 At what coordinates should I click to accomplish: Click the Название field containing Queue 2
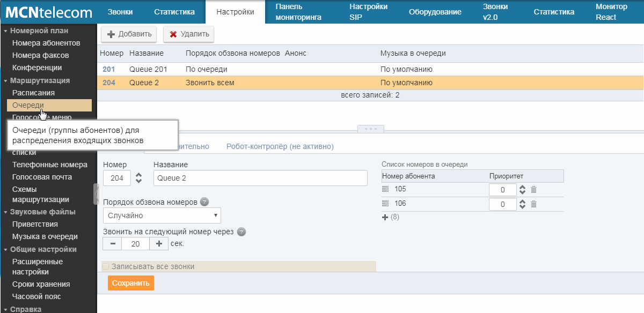point(260,178)
